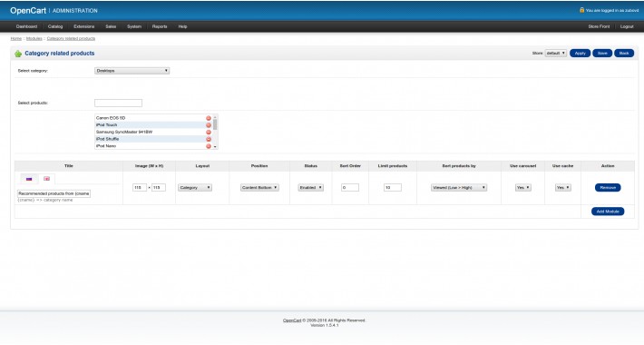Focus the image height field

159,188
